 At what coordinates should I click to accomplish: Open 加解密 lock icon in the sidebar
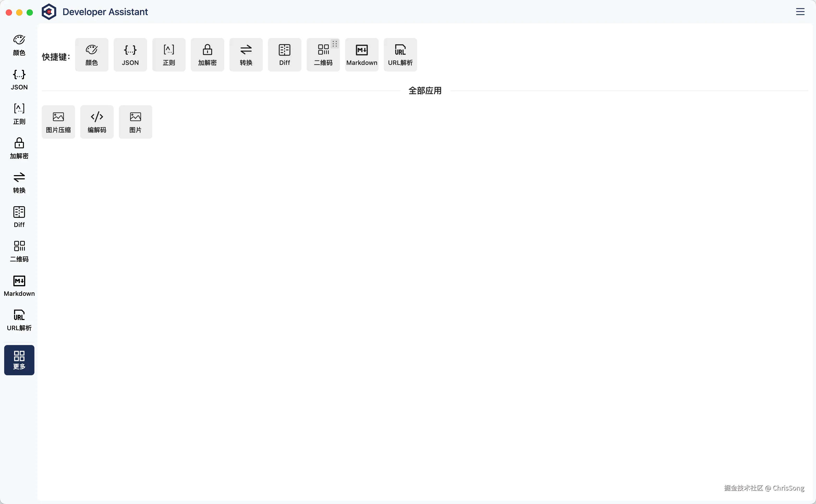pyautogui.click(x=19, y=148)
